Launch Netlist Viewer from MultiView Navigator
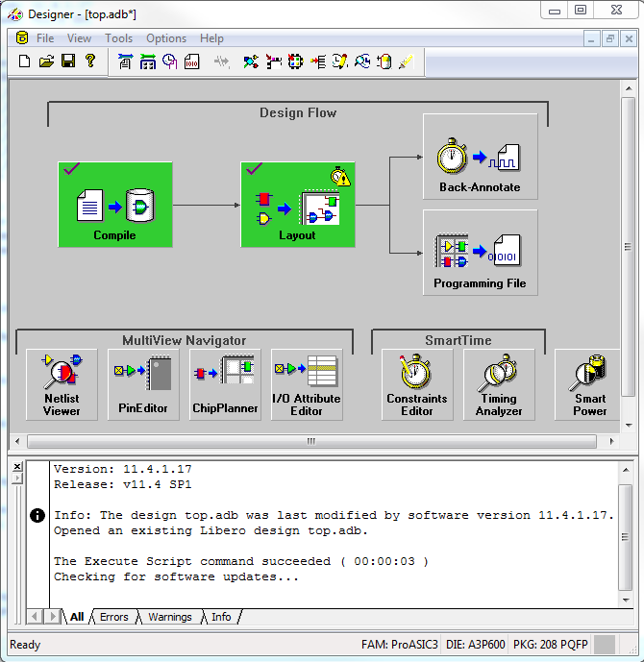The image size is (644, 662). (62, 384)
